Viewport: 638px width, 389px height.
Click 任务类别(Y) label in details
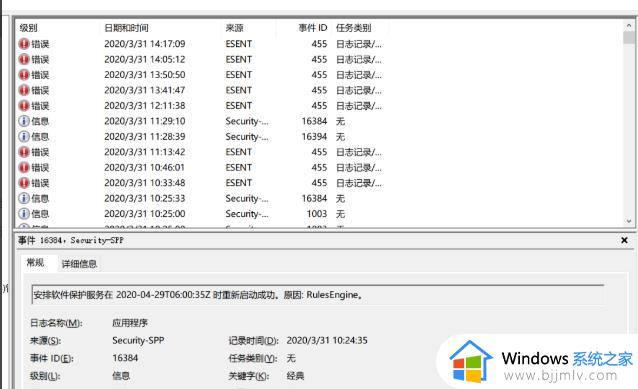(253, 358)
